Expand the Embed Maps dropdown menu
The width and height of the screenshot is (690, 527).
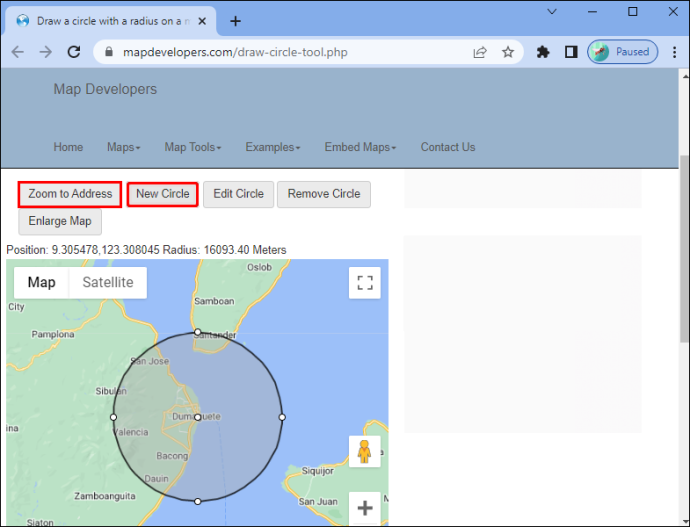[x=360, y=147]
